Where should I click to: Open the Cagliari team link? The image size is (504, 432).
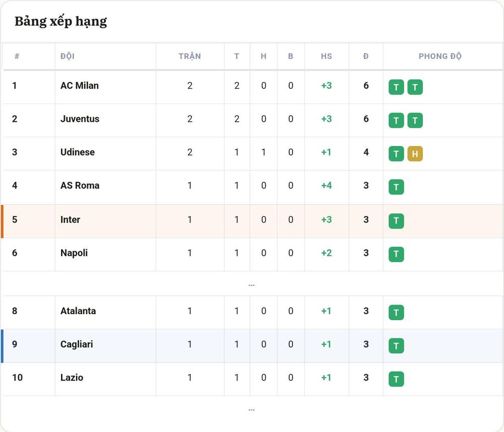77,344
